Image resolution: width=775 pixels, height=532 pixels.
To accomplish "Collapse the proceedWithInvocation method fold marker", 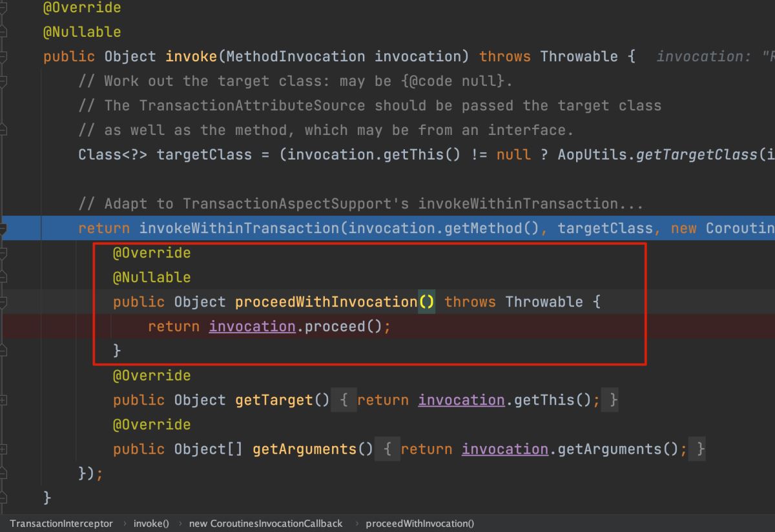I will click(3, 302).
